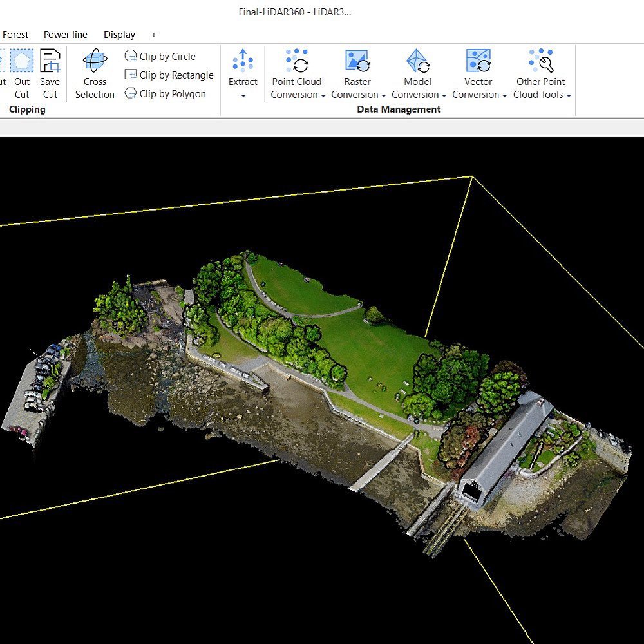Click the Other Point Cloud Tools icon
Viewport: 644px width, 644px height.
(x=541, y=61)
